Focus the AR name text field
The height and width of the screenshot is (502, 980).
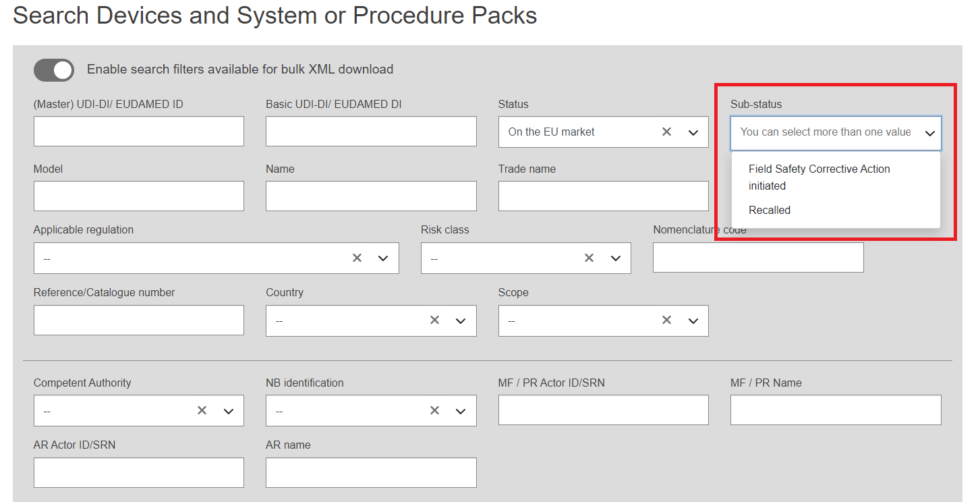371,472
